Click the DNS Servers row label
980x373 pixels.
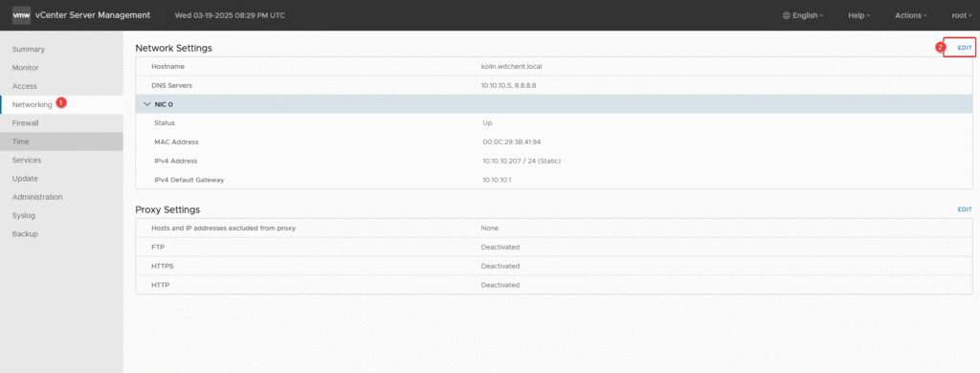pos(171,85)
